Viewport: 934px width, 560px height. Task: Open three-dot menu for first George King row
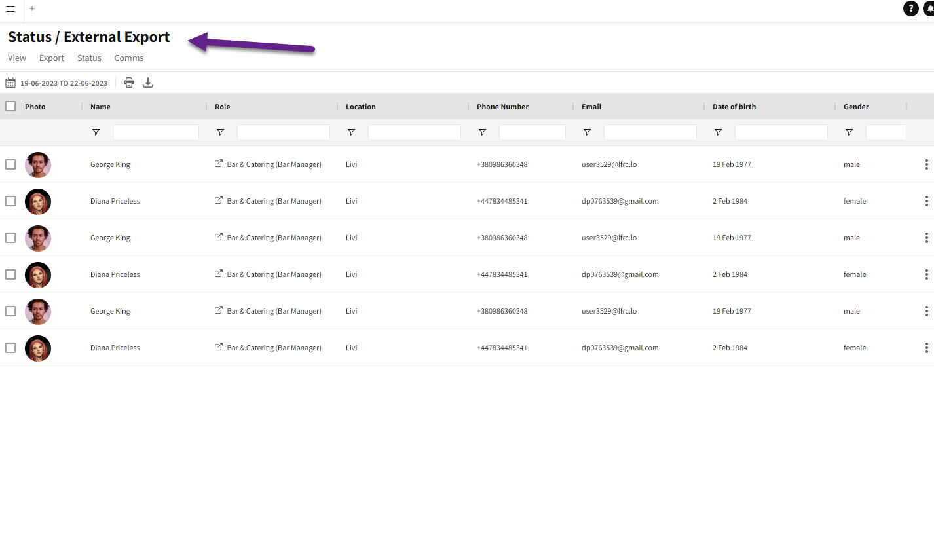(926, 164)
